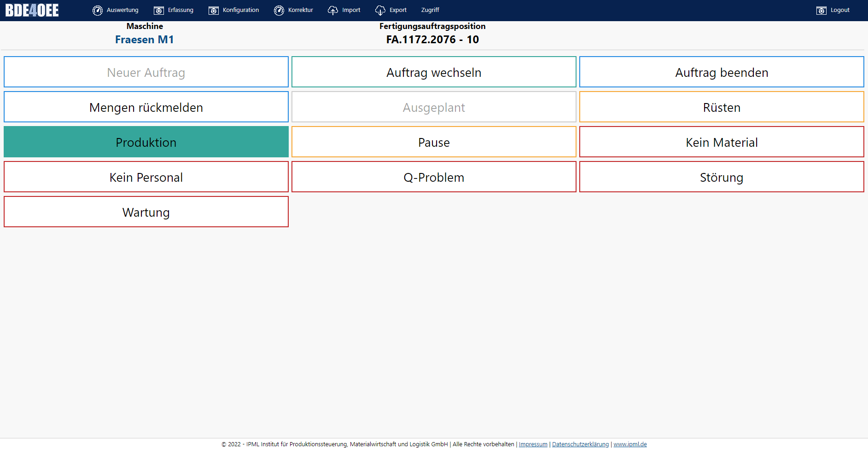Click the Konfiguration icon
The height and width of the screenshot is (449, 868).
tap(214, 10)
